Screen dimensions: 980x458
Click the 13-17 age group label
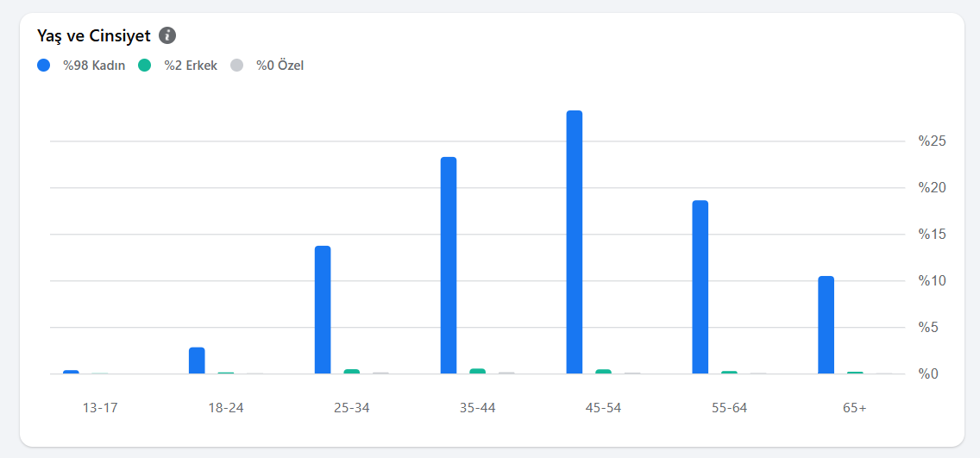[x=100, y=408]
